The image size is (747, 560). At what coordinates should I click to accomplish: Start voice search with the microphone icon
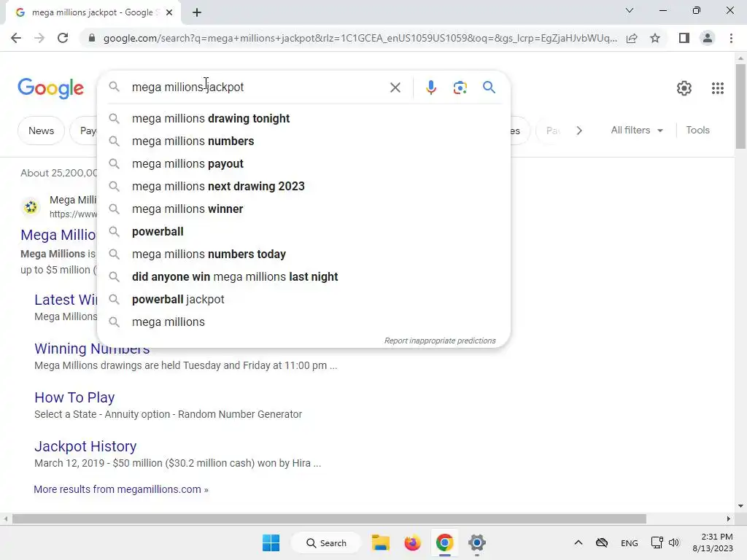coord(430,87)
